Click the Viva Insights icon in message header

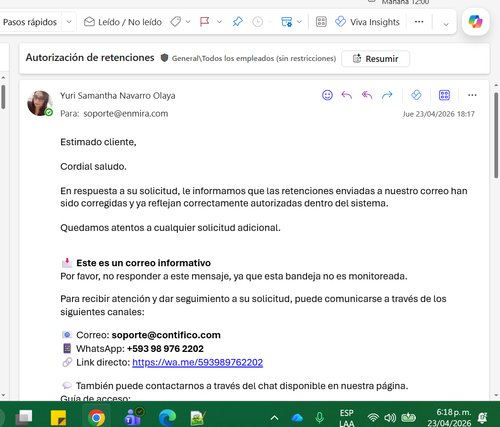pos(416,95)
